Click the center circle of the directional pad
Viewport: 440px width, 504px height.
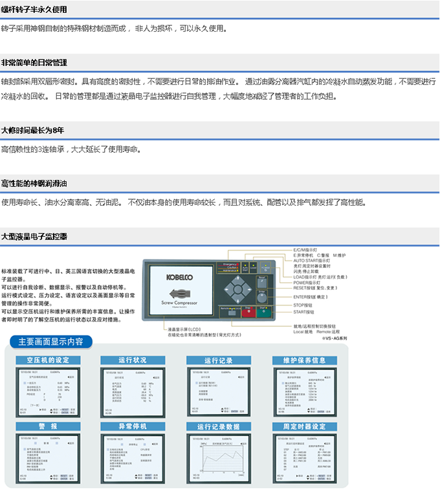[238, 290]
